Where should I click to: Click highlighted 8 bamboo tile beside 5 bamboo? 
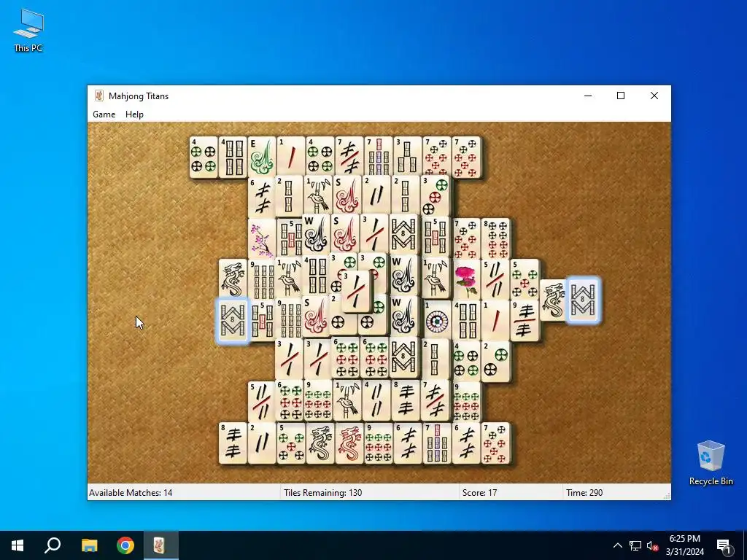233,321
